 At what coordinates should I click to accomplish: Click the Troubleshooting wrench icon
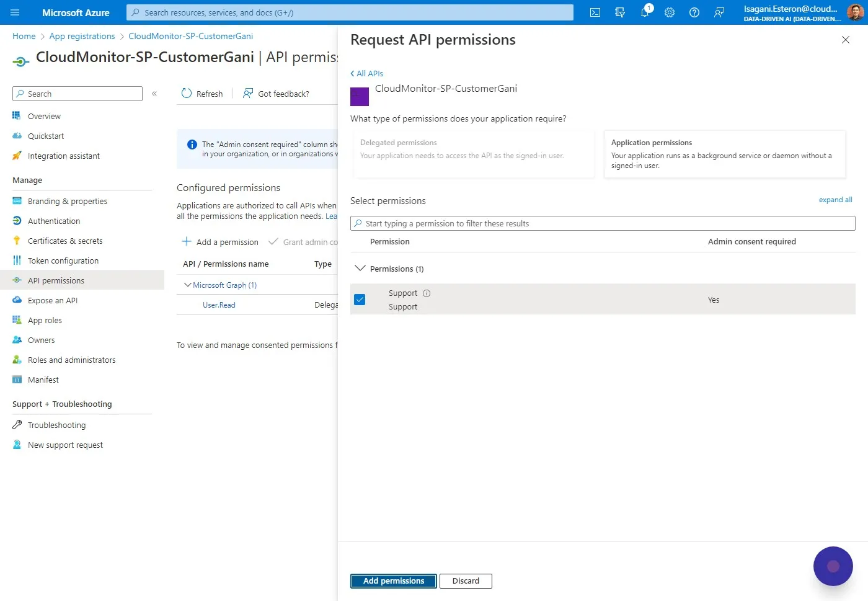tap(17, 425)
